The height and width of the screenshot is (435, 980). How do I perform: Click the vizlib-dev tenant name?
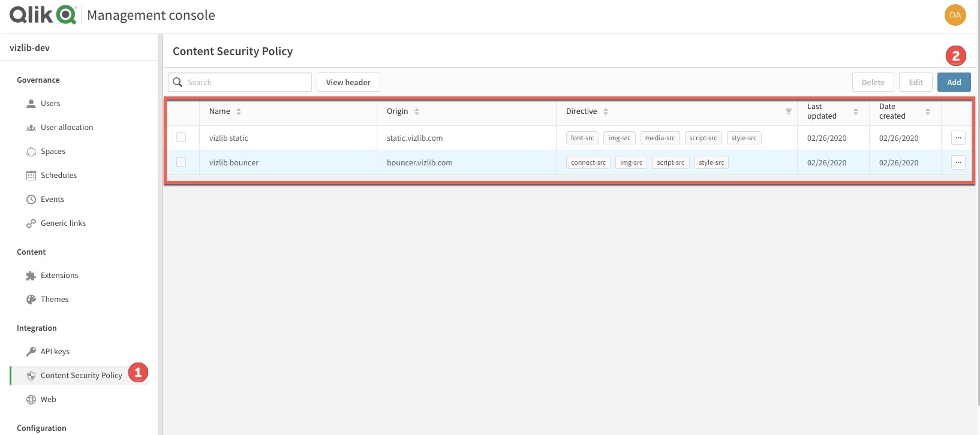point(29,48)
